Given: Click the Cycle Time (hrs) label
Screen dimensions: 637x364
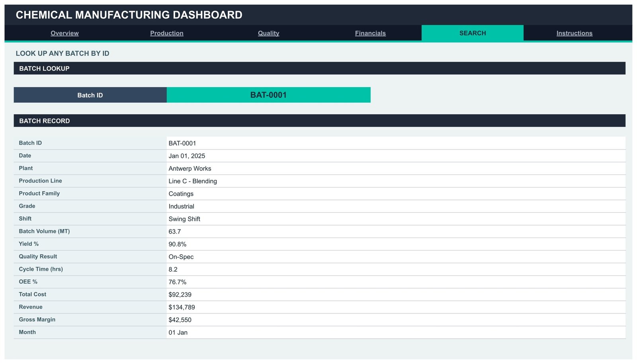Looking at the screenshot, I should pyautogui.click(x=90, y=269).
